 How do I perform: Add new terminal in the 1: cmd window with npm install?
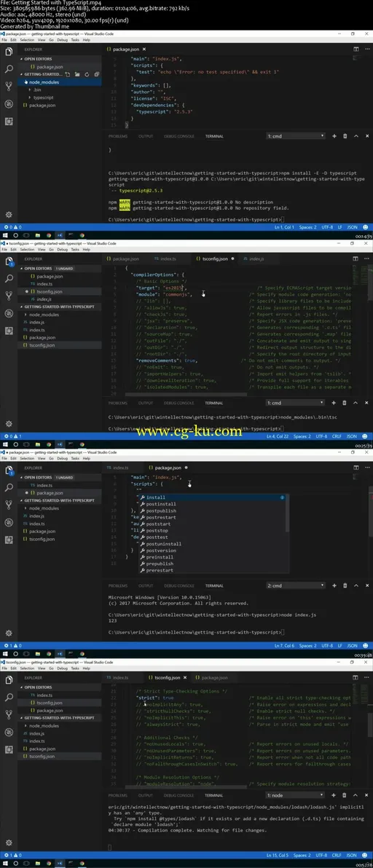tap(335, 135)
